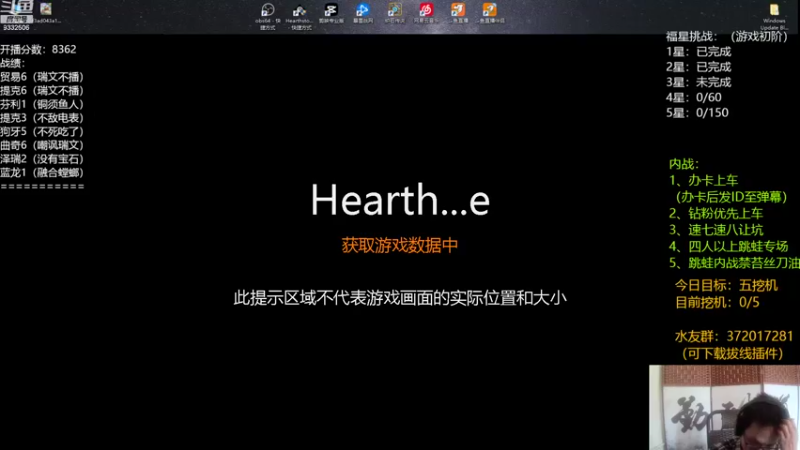This screenshot has height=450, width=800.
Task: Click the '3星: 未完成' line
Action: pyautogui.click(x=698, y=82)
